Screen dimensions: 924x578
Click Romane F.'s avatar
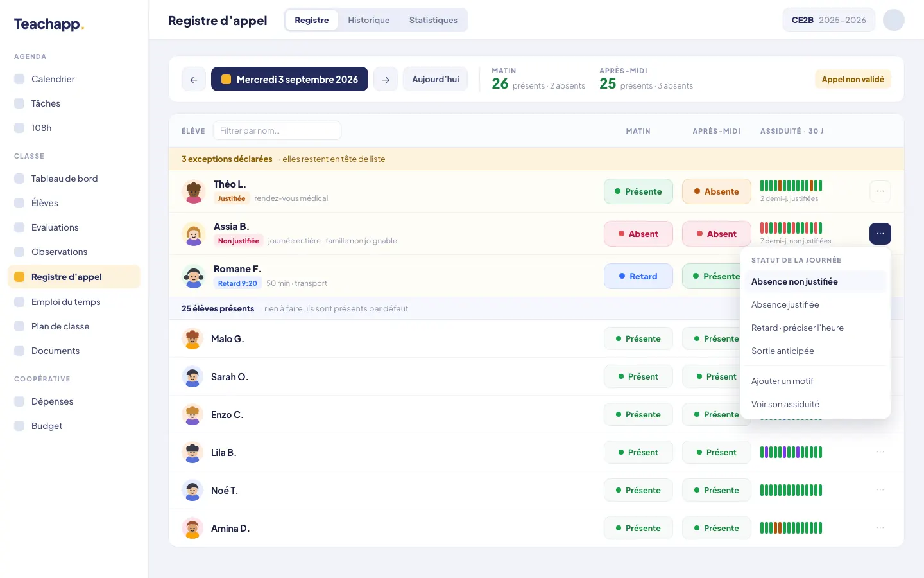(193, 276)
